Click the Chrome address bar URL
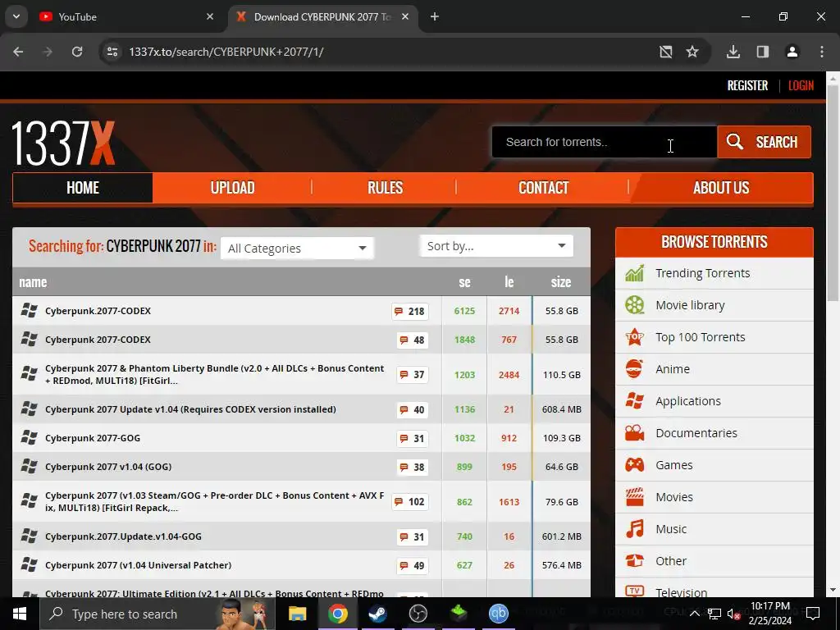The image size is (840, 630). click(226, 52)
